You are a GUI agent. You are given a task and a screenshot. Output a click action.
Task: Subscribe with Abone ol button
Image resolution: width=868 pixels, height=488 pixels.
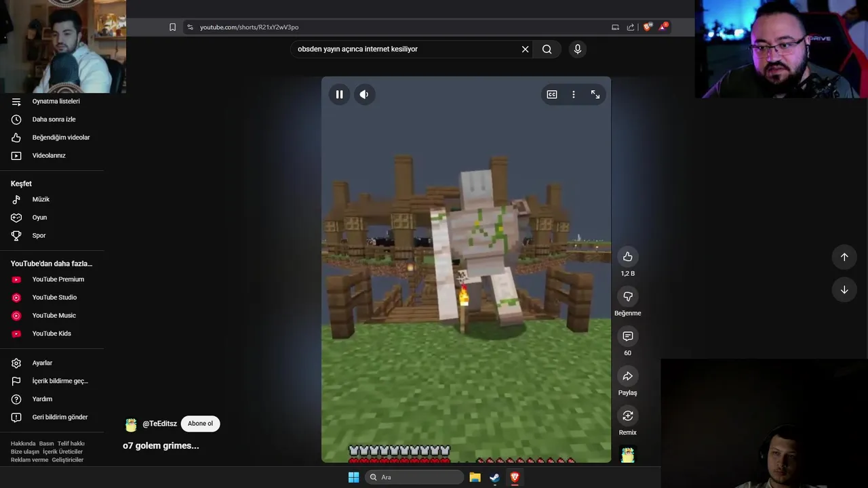[200, 424]
